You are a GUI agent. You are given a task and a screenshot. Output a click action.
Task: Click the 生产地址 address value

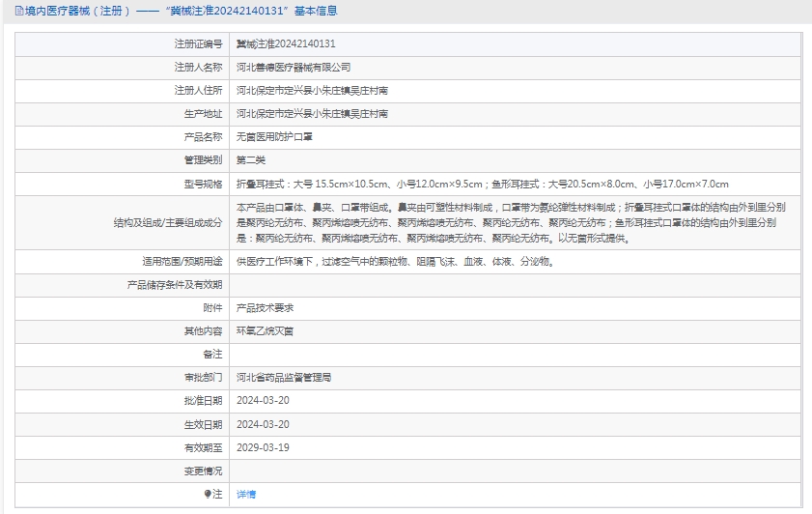312,114
